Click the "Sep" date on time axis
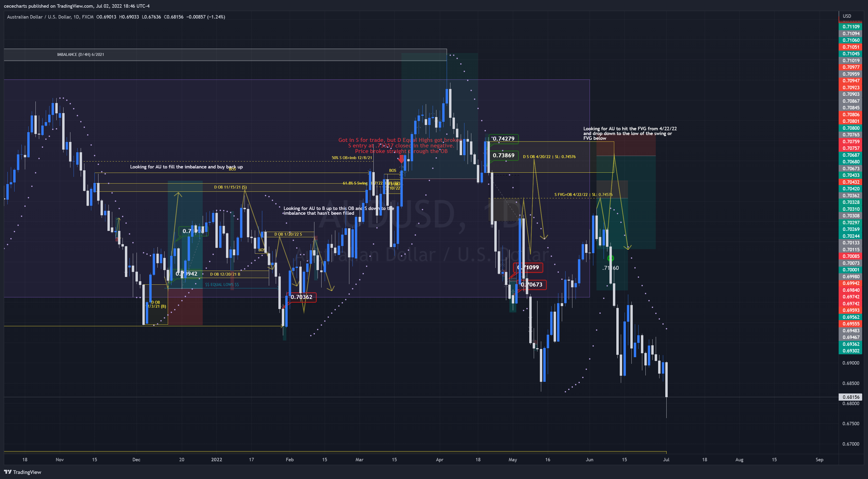868x479 pixels. click(820, 459)
